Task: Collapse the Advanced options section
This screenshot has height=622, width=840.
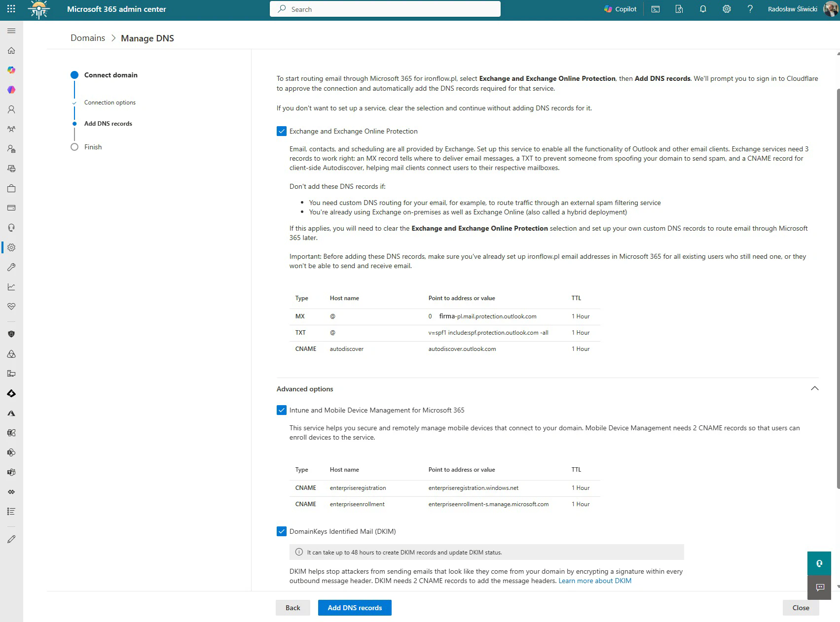Action: point(814,388)
